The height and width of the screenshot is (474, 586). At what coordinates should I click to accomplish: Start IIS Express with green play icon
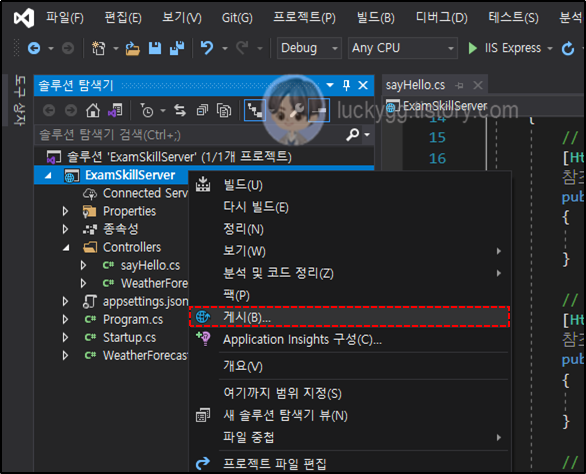point(472,48)
